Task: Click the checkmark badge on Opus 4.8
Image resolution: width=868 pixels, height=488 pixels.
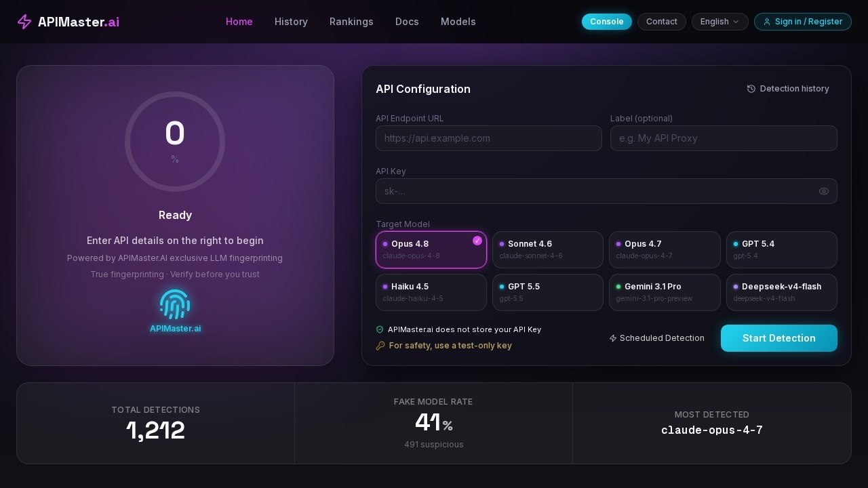Action: coord(477,241)
